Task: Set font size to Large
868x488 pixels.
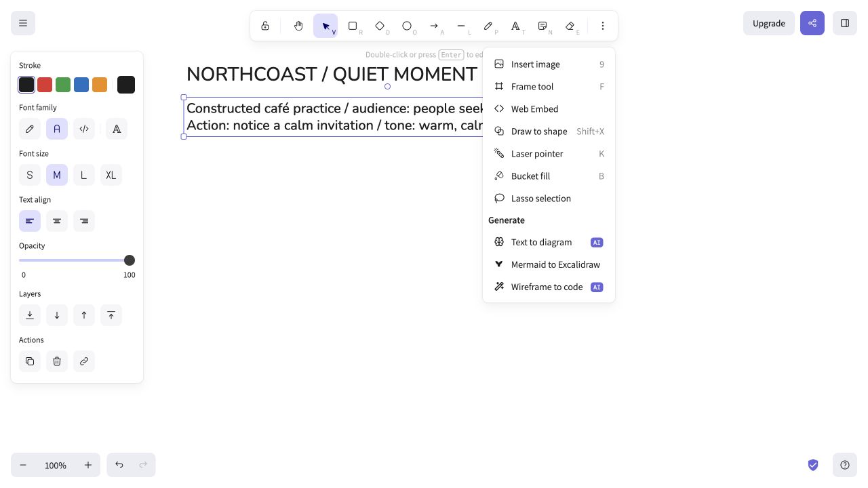Action: coord(84,175)
